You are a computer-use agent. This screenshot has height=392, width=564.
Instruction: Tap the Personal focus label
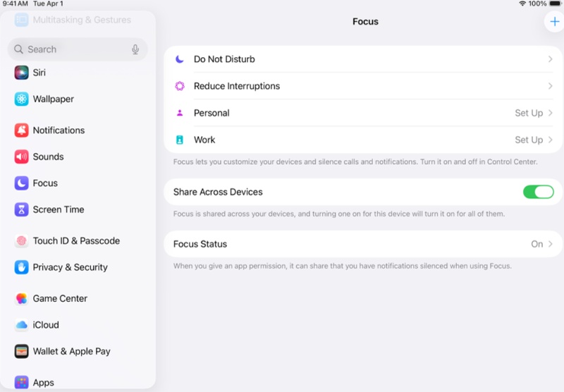point(211,113)
